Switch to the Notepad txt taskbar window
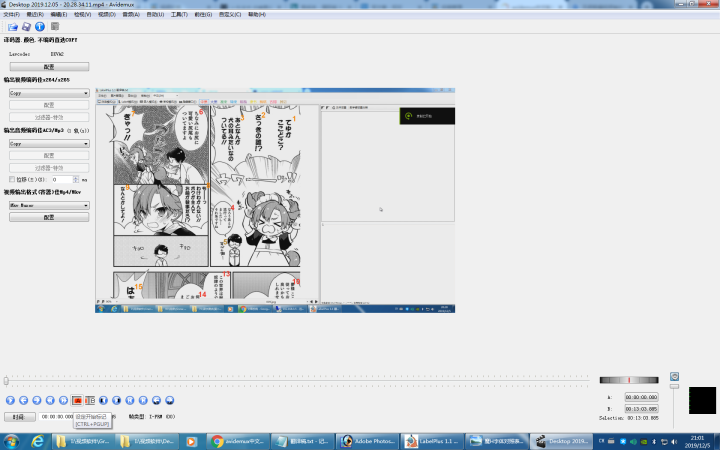The image size is (720, 450). pos(303,442)
